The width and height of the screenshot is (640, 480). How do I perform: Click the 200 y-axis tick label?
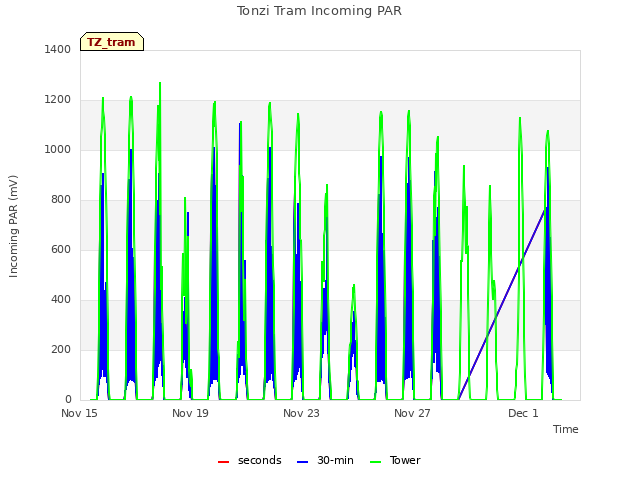pos(61,349)
